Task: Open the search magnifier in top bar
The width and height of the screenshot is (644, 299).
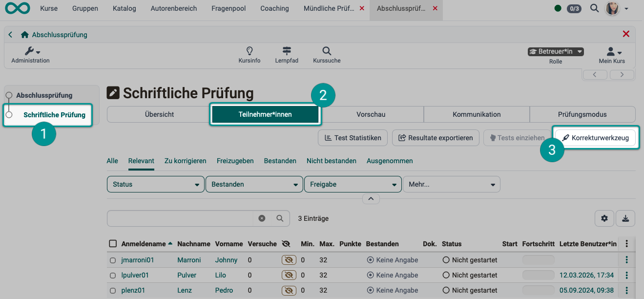Action: click(x=594, y=8)
